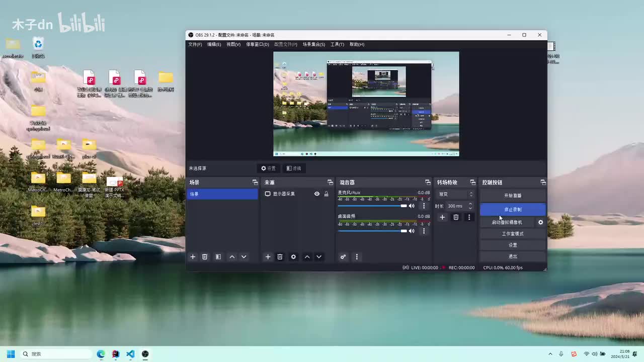
Task: Delete the selected scene with the trash icon
Action: (x=205, y=257)
